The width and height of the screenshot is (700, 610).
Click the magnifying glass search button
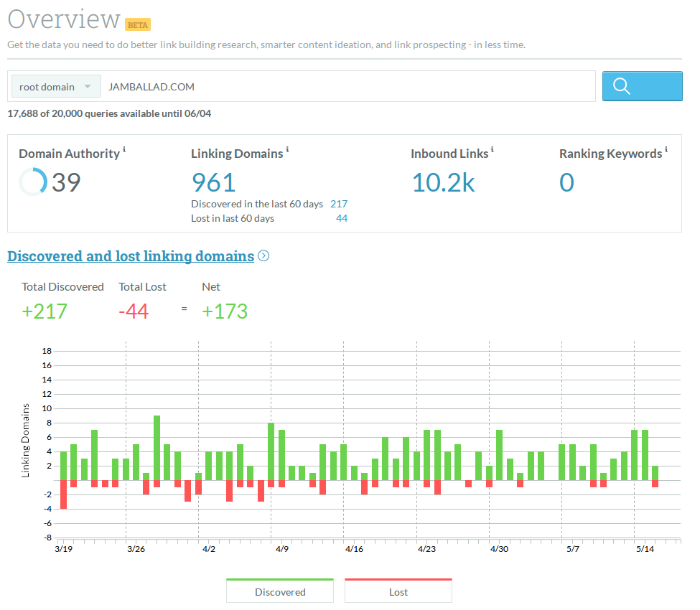tap(642, 86)
